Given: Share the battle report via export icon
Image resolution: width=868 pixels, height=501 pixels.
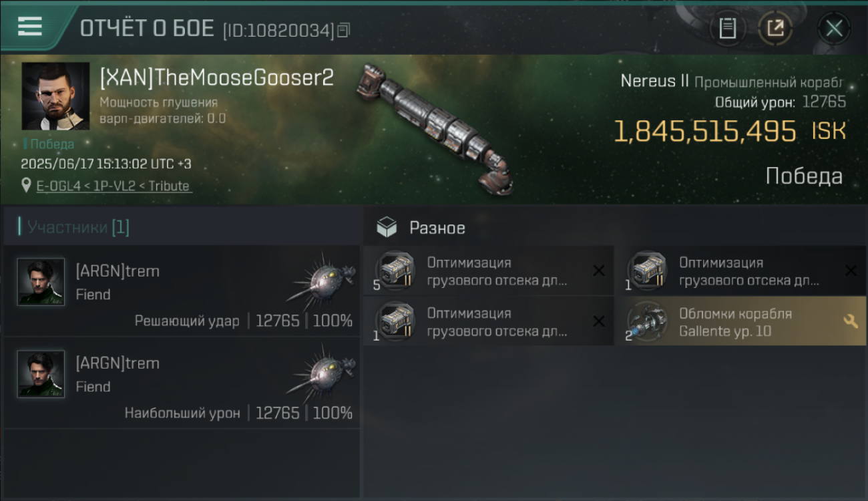Looking at the screenshot, I should point(775,29).
